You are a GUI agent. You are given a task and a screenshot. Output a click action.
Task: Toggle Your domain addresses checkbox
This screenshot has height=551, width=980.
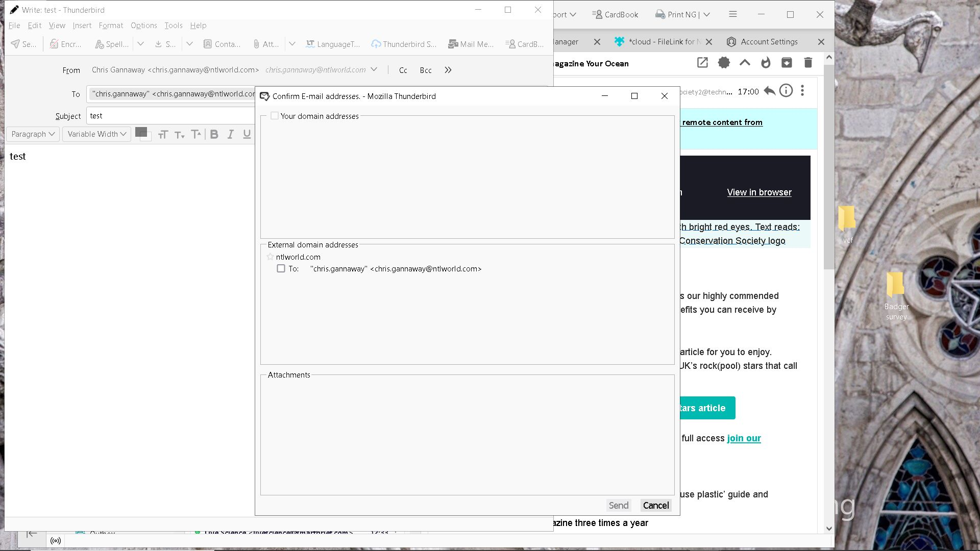pyautogui.click(x=275, y=116)
